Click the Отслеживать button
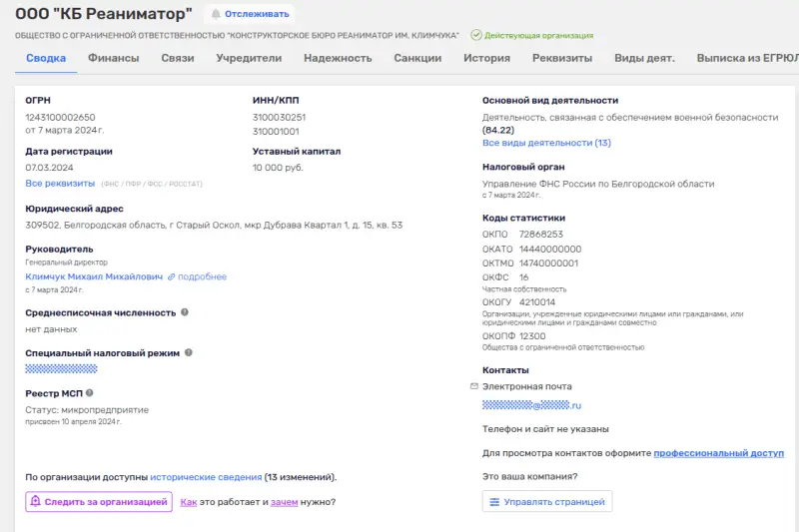The width and height of the screenshot is (799, 532). 249,14
